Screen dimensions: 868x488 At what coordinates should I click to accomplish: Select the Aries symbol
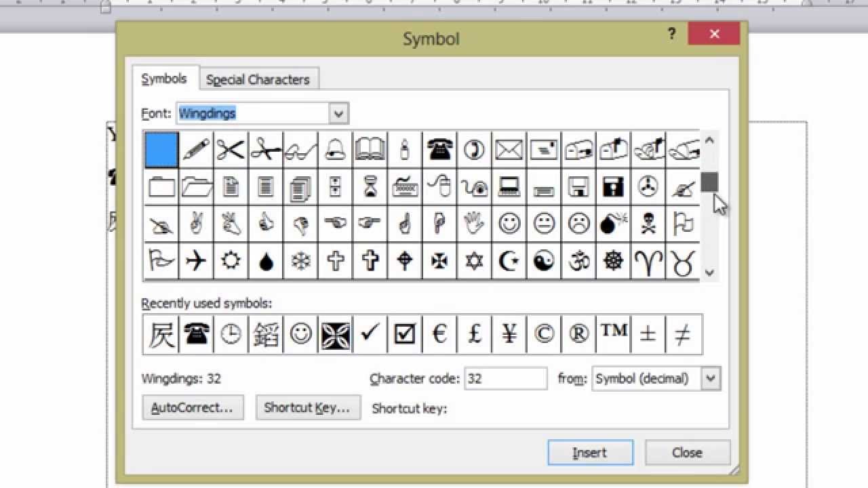pos(648,261)
